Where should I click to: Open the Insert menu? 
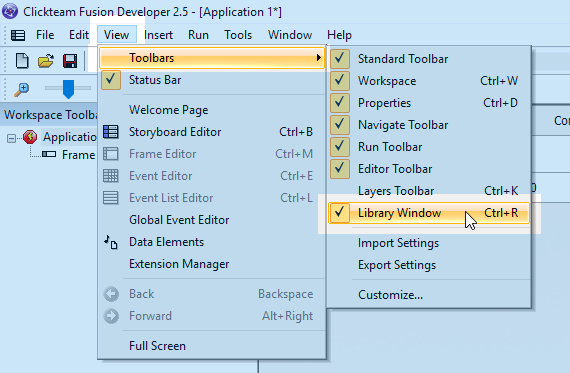(158, 35)
